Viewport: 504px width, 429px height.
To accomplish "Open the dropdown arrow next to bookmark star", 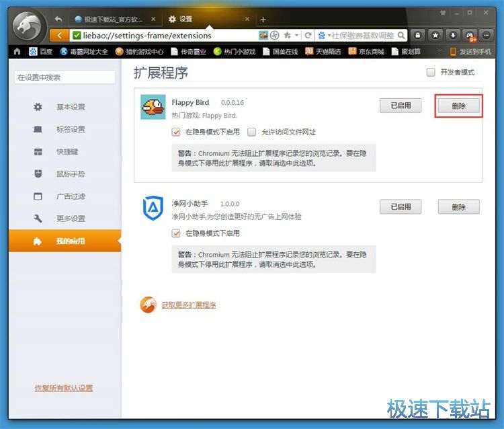I will point(296,36).
